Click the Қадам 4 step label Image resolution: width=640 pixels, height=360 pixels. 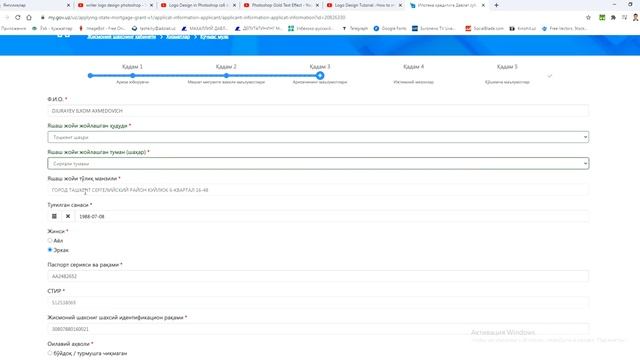[x=413, y=67]
